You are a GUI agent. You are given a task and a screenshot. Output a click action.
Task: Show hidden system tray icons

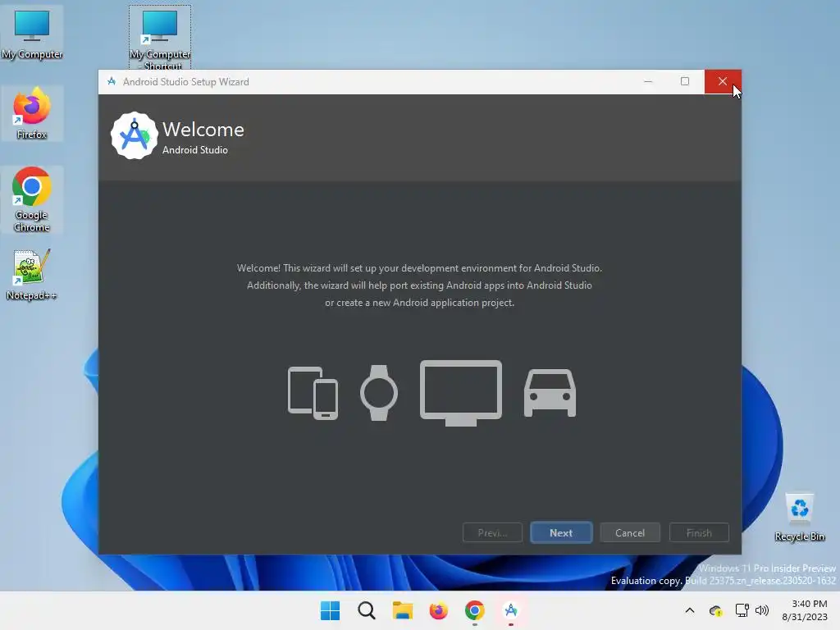tap(689, 610)
